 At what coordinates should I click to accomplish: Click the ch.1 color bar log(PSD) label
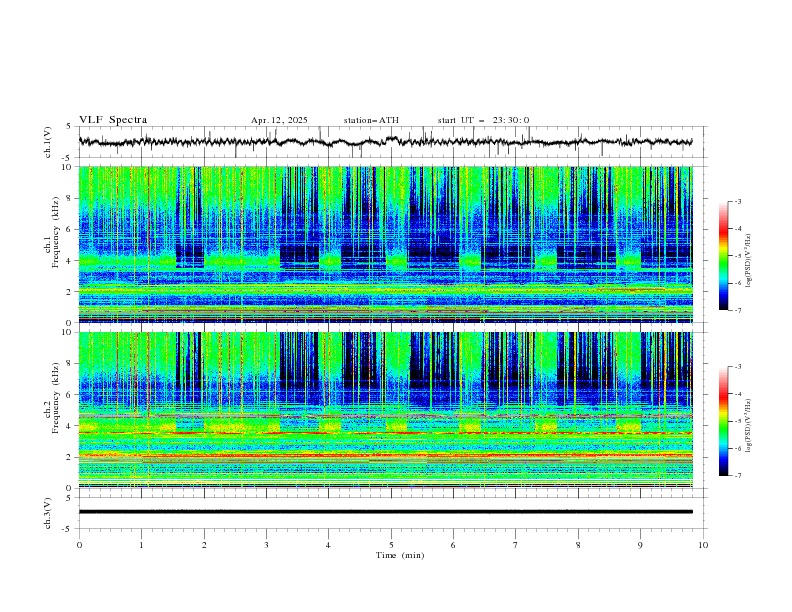click(x=748, y=261)
